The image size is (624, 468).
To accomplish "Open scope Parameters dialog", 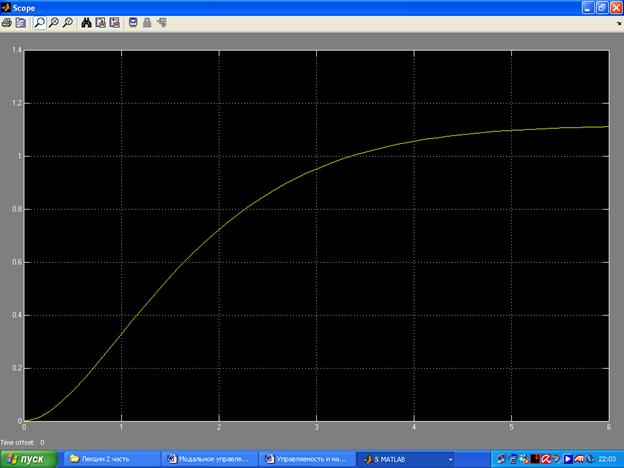I will click(20, 23).
